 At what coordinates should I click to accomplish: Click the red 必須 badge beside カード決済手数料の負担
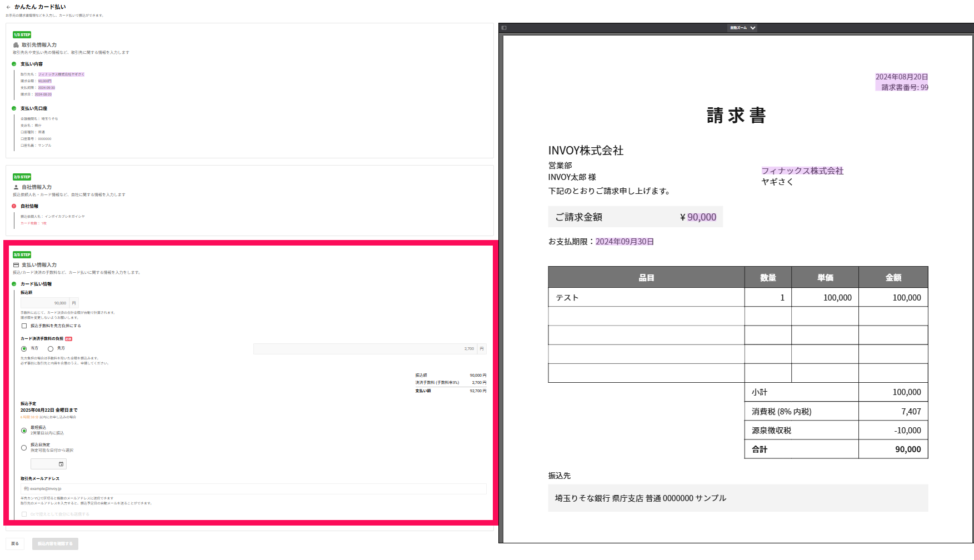coord(68,339)
